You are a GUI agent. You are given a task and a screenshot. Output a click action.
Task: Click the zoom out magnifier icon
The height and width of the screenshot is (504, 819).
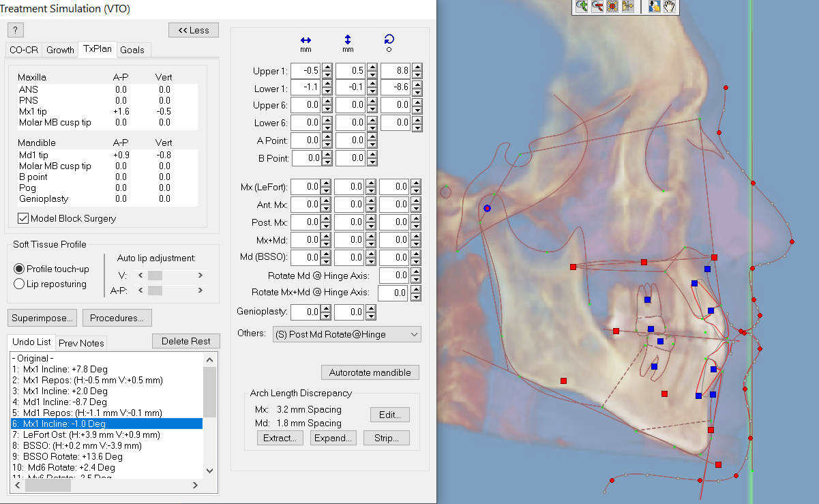597,6
